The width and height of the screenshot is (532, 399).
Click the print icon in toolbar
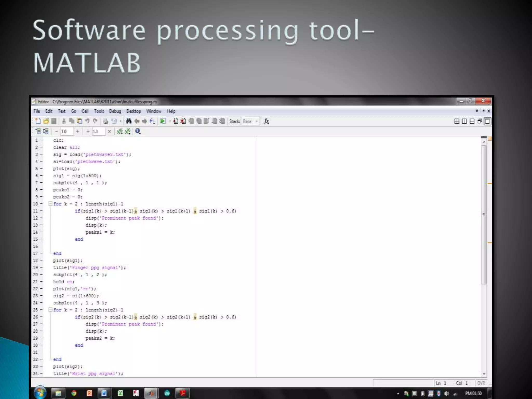coord(105,121)
